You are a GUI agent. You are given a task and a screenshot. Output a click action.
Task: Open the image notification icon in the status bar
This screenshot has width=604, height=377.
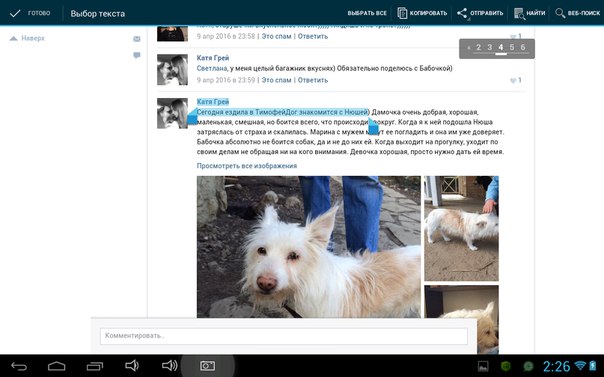coord(483,366)
